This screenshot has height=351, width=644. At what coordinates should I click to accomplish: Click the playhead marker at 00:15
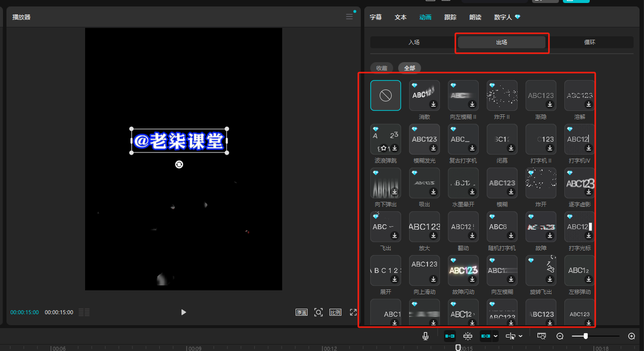click(458, 347)
